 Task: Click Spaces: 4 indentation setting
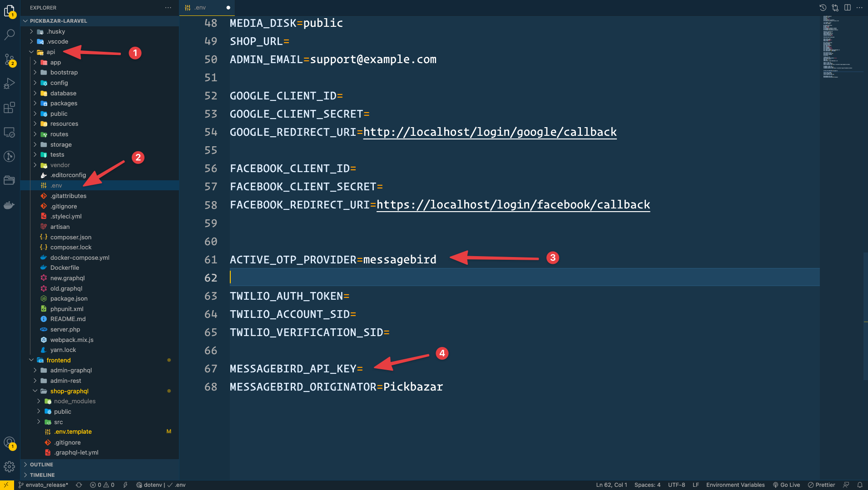coord(647,485)
